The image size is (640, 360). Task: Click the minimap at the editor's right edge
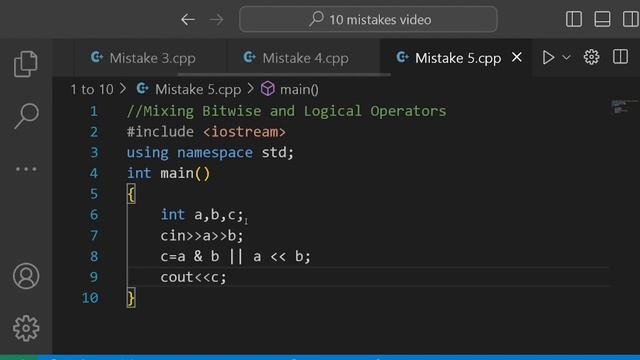point(624,106)
